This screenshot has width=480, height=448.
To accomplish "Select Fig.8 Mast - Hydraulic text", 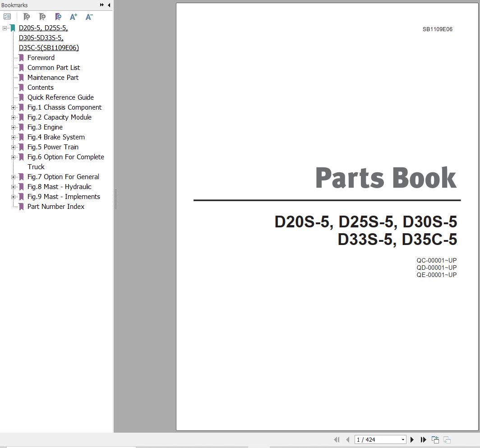I will (60, 186).
